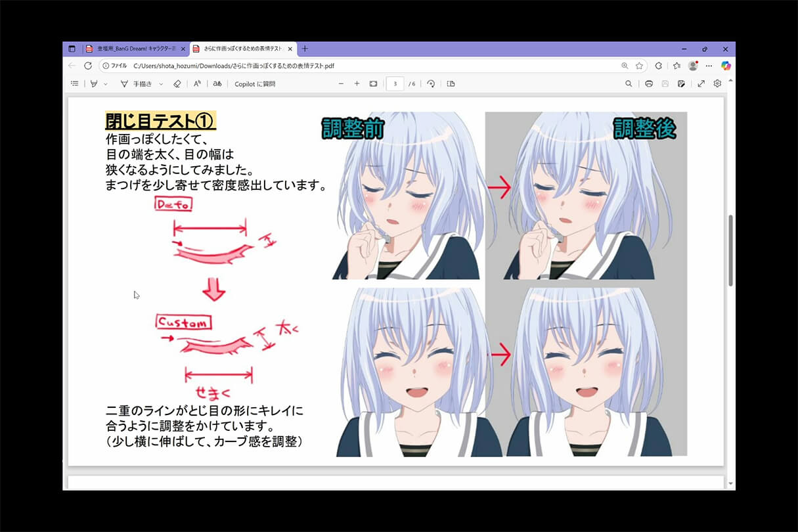Toggle Fit to page zoom mode
Image resolution: width=798 pixels, height=532 pixels.
tap(373, 83)
